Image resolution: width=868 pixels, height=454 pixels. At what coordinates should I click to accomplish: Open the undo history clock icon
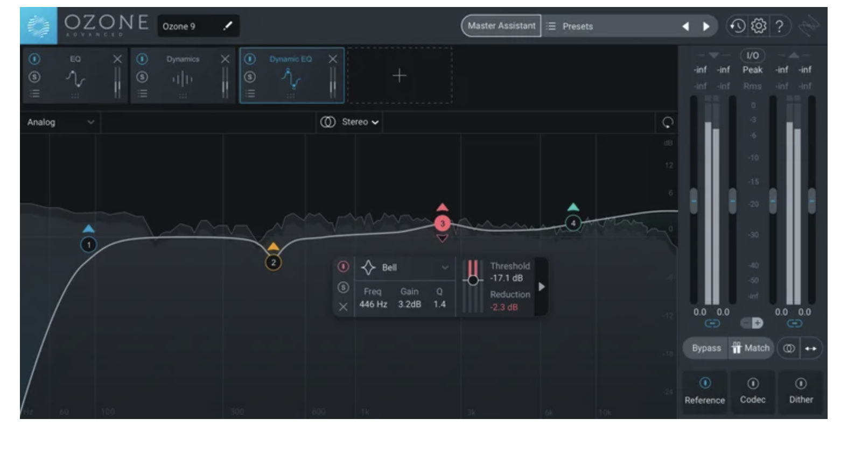coord(737,26)
